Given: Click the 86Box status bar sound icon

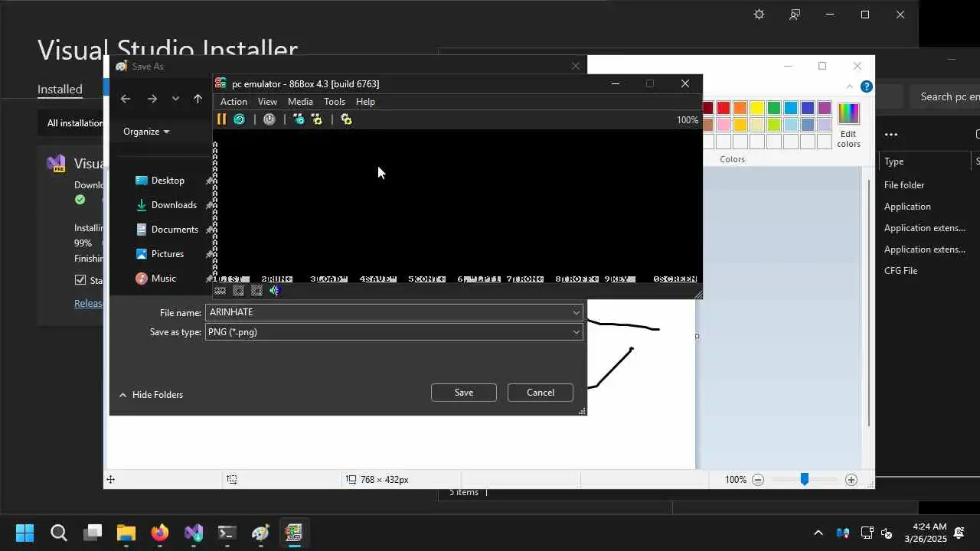Looking at the screenshot, I should click(274, 291).
